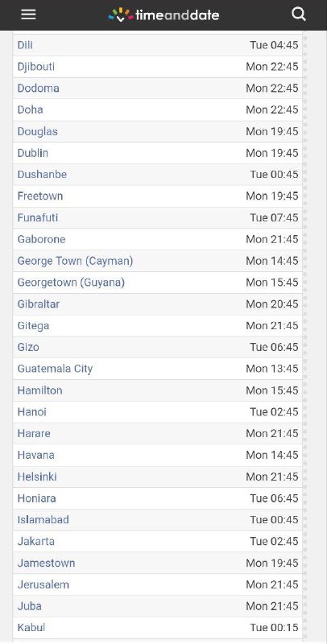Select Hanoi in the list
Viewport: 327px width, 644px height.
click(31, 411)
